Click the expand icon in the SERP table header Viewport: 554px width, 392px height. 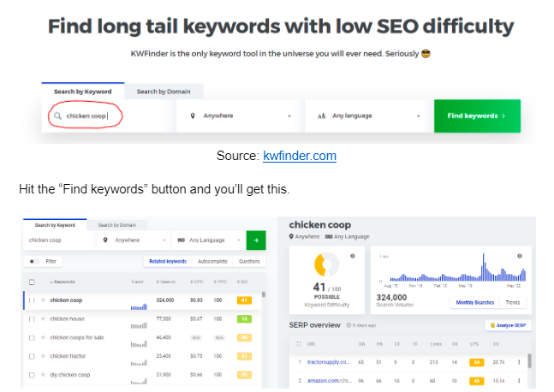(299, 343)
